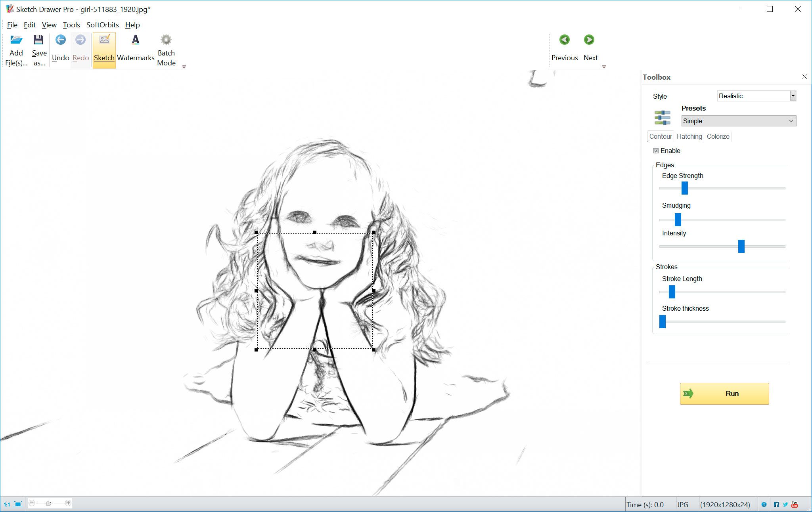Open the File menu
The width and height of the screenshot is (812, 512).
tap(11, 25)
